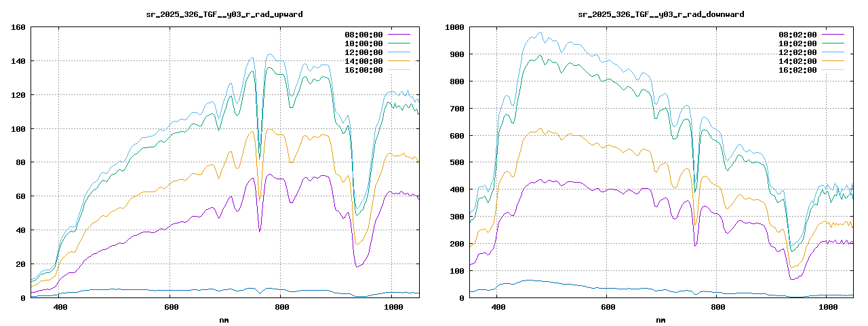Click the purple line sample beside 08:02:00
The image size is (868, 326).
click(x=833, y=35)
